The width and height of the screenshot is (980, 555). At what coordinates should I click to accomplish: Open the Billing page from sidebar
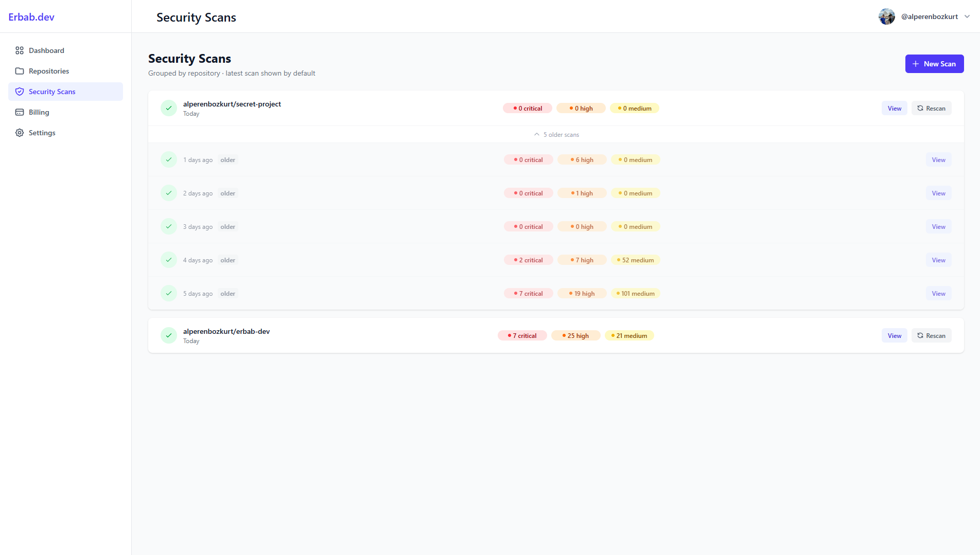tap(39, 112)
